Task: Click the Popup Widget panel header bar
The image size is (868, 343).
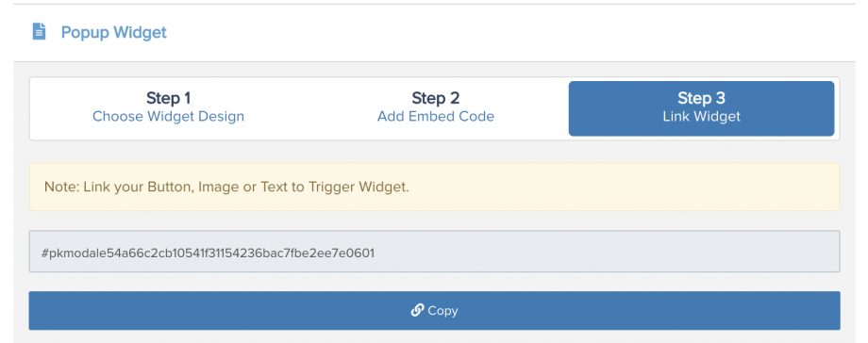Action: 435,33
